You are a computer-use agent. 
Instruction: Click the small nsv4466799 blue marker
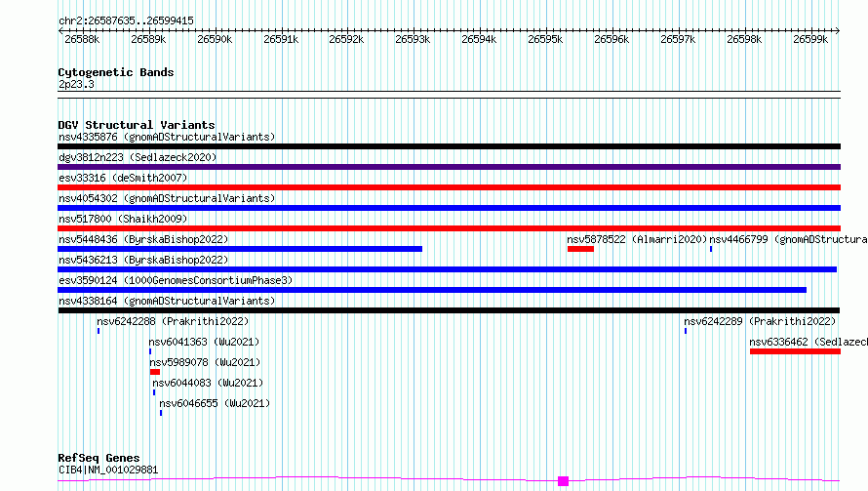[711, 249]
